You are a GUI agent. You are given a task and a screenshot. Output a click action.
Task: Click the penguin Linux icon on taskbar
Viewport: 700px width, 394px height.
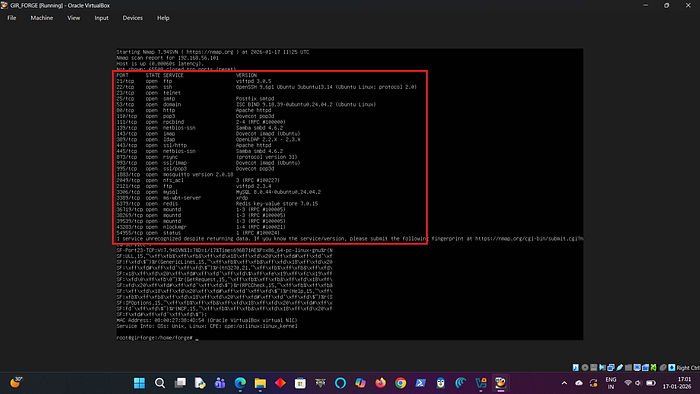441,383
